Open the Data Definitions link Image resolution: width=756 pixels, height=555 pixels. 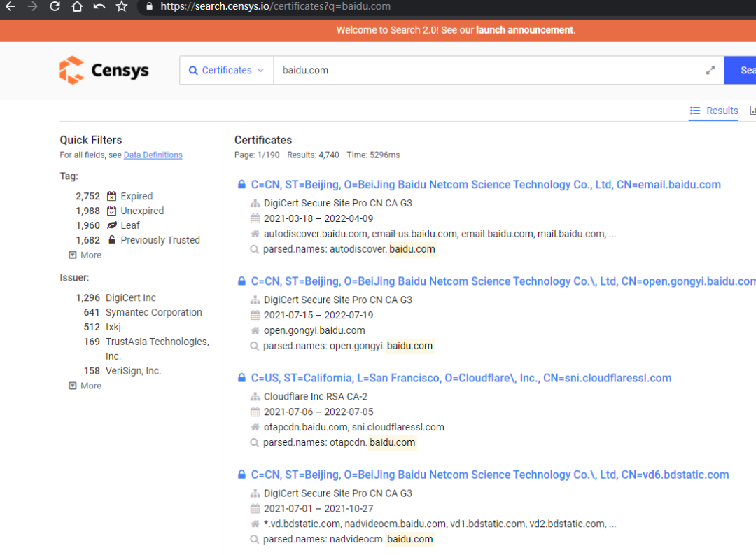(x=153, y=155)
